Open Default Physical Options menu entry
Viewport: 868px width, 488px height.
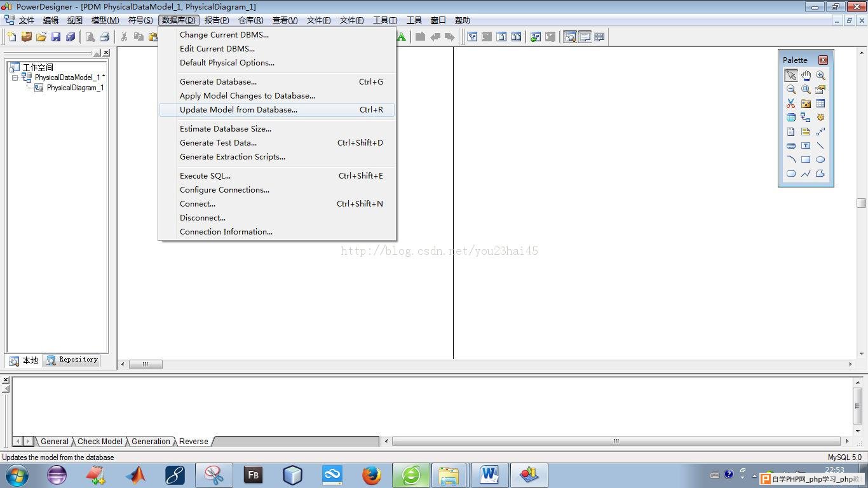pos(276,63)
